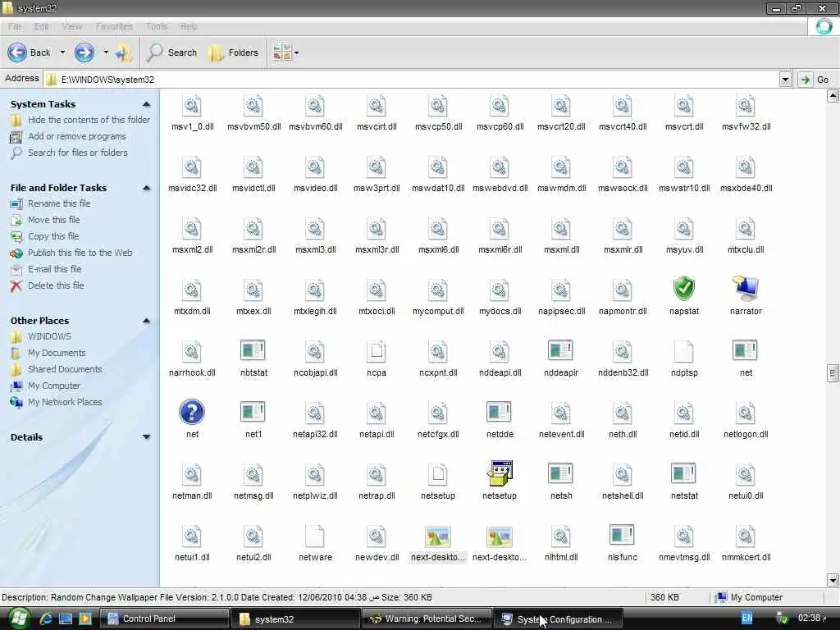Select the newdev.dll file icon
The height and width of the screenshot is (630, 840).
click(x=377, y=536)
